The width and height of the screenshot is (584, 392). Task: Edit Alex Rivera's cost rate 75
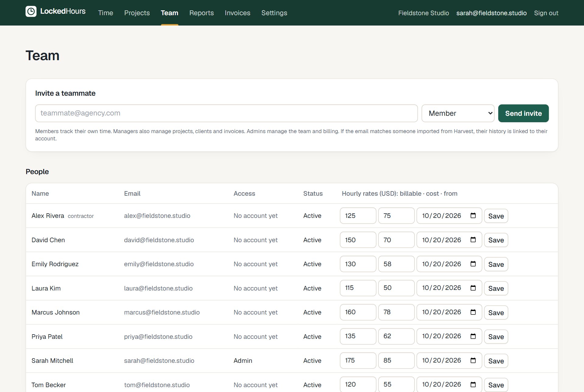pyautogui.click(x=396, y=215)
